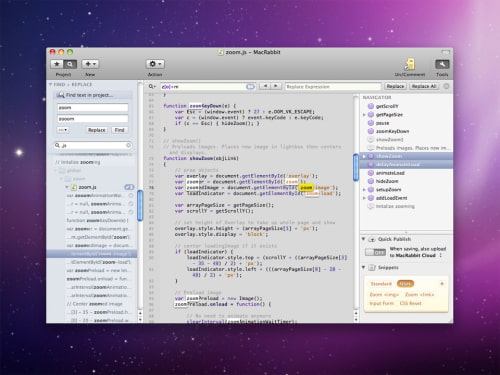Select the orange User snippets tab
This screenshot has width=500, height=375.
pyautogui.click(x=405, y=284)
